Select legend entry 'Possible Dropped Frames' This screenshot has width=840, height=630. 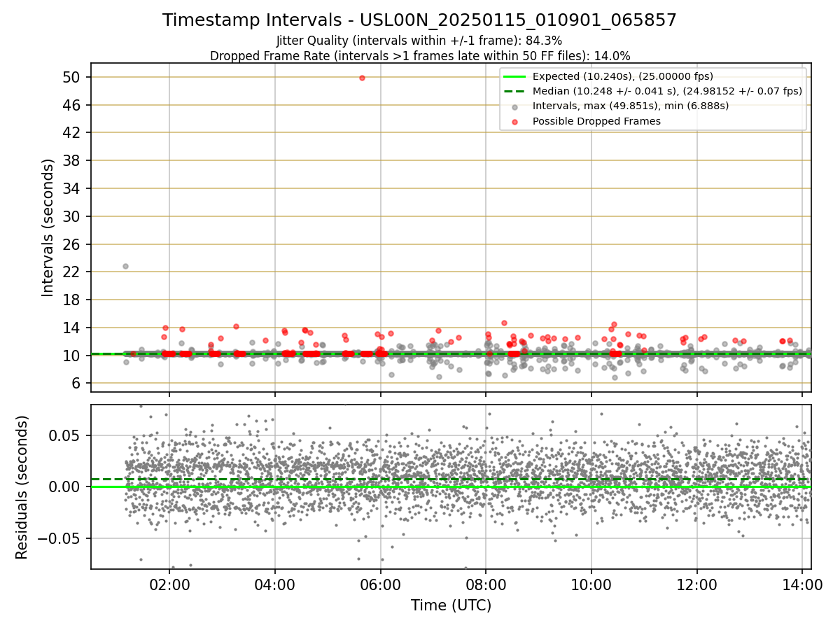[596, 121]
